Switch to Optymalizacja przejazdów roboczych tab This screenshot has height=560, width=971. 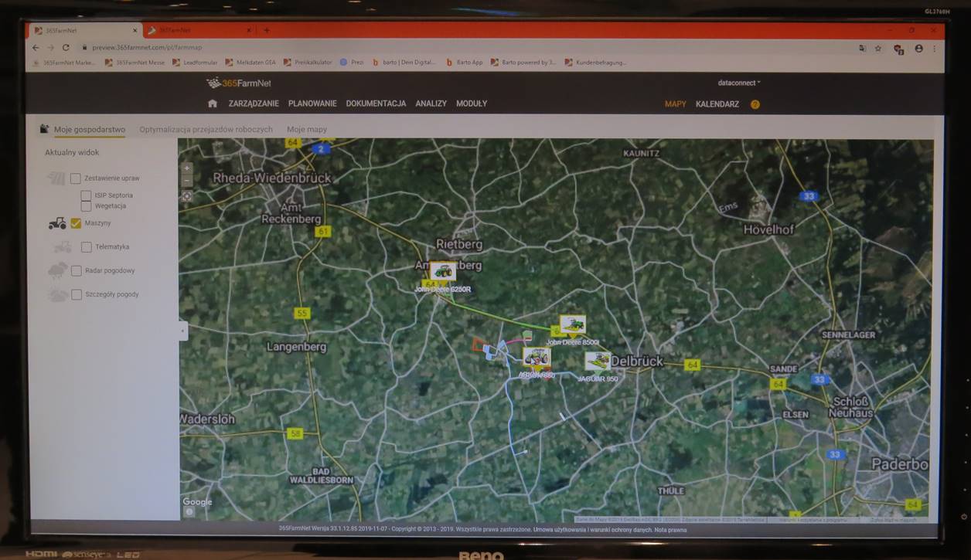pyautogui.click(x=206, y=130)
